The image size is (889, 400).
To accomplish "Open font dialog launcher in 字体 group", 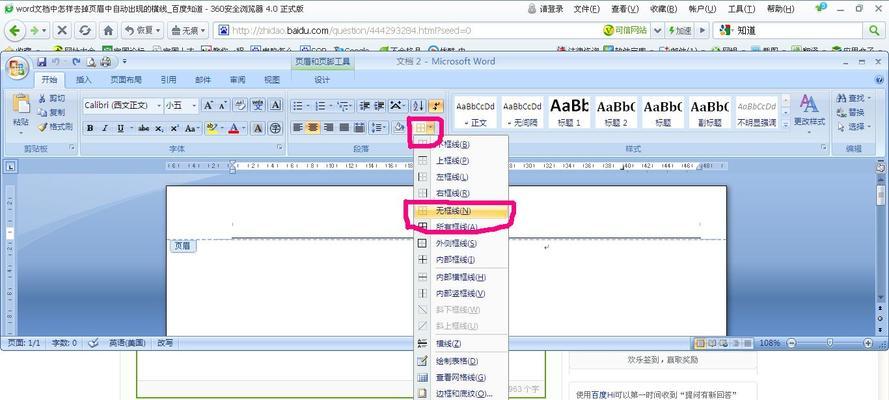I will click(280, 148).
